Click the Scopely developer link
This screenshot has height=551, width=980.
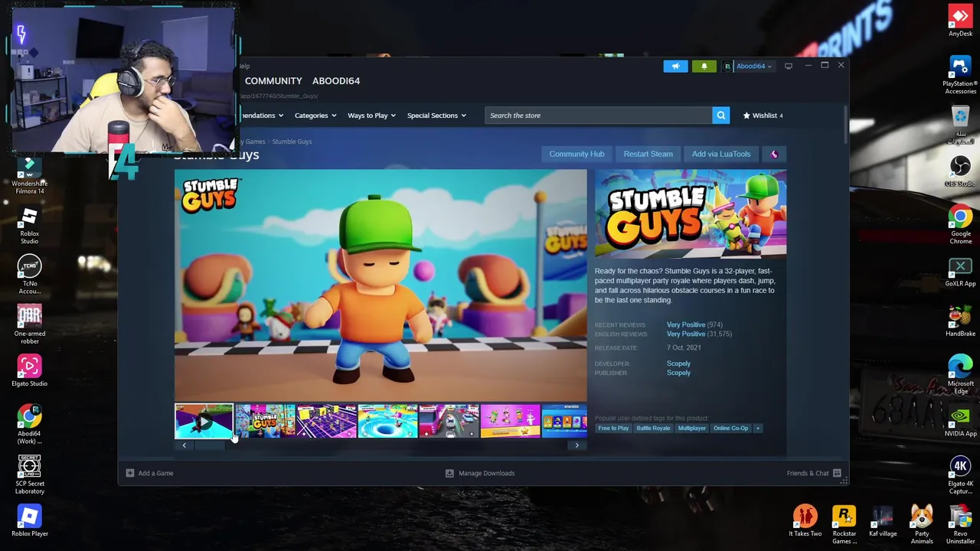click(678, 364)
